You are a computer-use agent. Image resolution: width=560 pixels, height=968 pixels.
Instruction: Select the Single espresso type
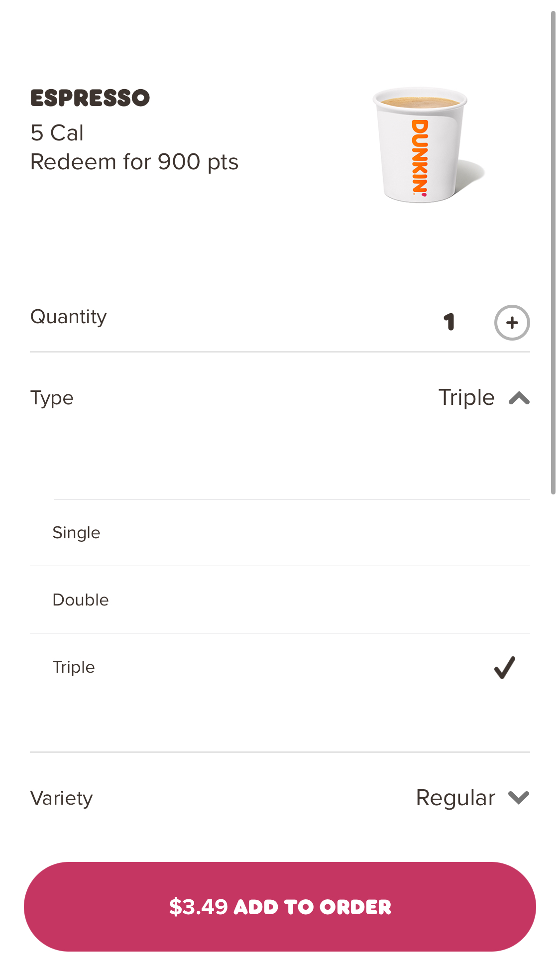point(77,533)
